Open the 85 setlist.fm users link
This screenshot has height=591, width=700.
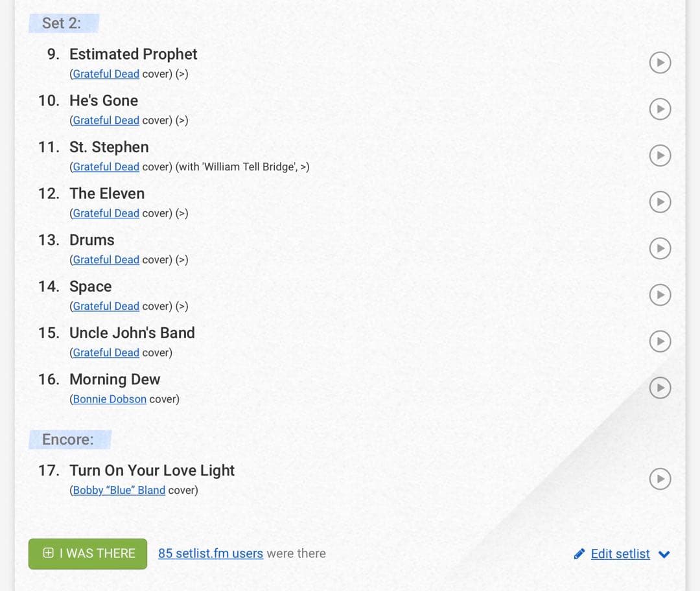(x=210, y=553)
